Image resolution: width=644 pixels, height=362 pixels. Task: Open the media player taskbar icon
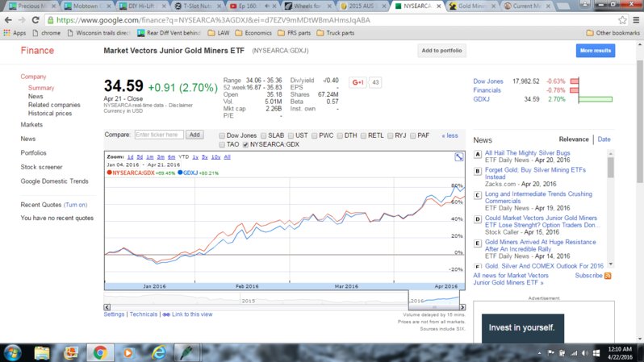(128, 353)
